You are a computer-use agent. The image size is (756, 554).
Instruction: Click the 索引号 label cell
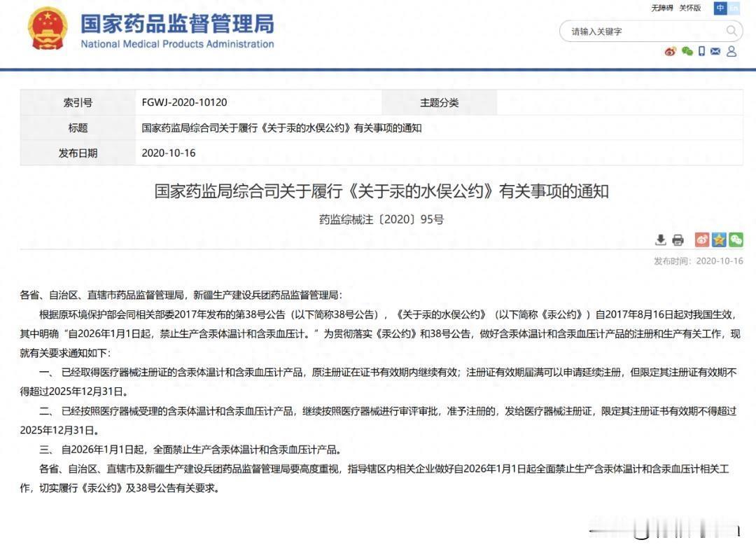(x=78, y=102)
